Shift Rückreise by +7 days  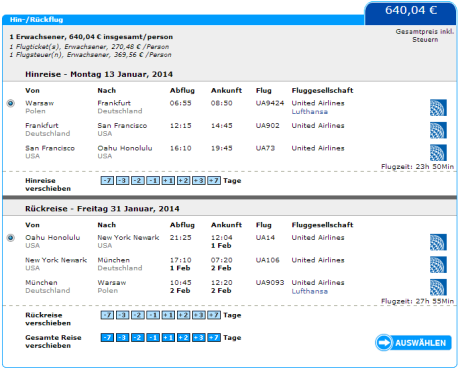214,315
